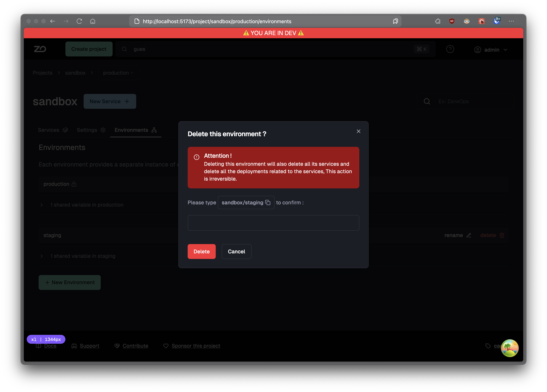547x392 pixels.
Task: Open the browser three-dot menu
Action: (x=511, y=21)
